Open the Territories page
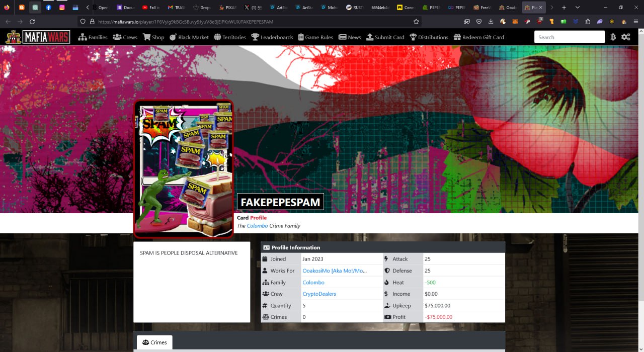 pos(230,37)
